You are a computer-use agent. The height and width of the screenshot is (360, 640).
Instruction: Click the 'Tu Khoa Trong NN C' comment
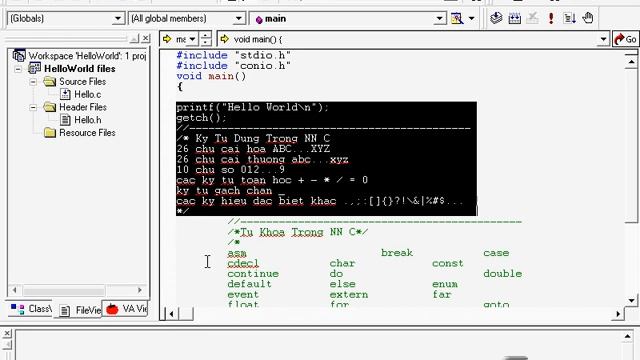(x=298, y=232)
